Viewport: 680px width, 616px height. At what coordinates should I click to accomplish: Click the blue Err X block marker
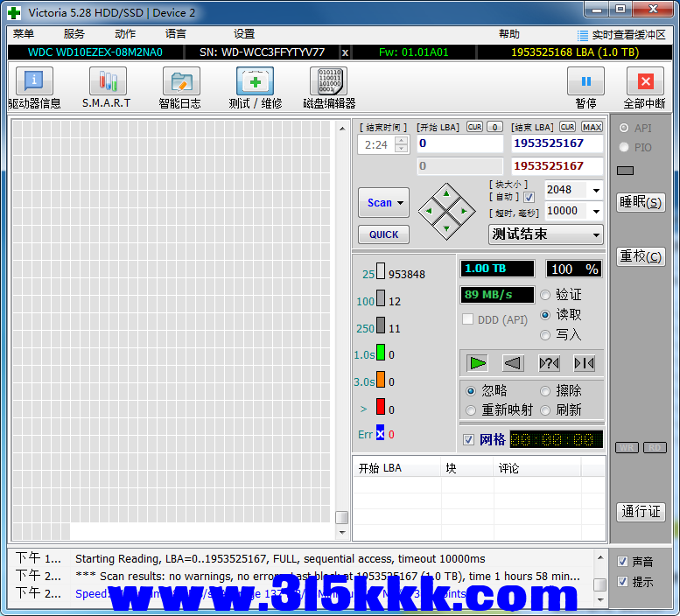click(381, 432)
